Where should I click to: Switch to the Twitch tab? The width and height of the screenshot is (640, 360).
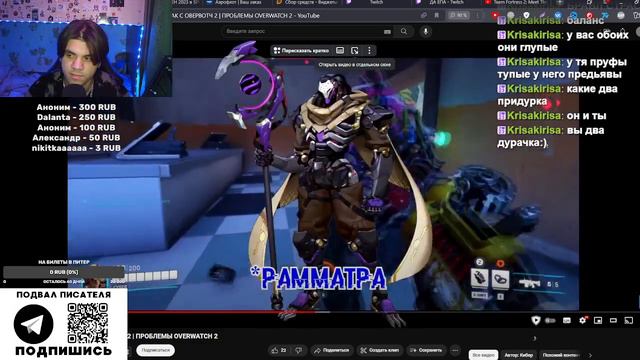pos(376,2)
